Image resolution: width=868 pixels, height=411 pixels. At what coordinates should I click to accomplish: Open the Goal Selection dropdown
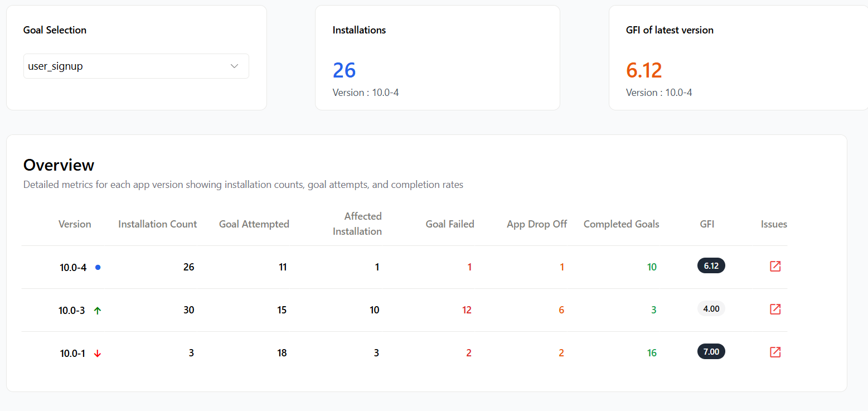pyautogui.click(x=135, y=66)
